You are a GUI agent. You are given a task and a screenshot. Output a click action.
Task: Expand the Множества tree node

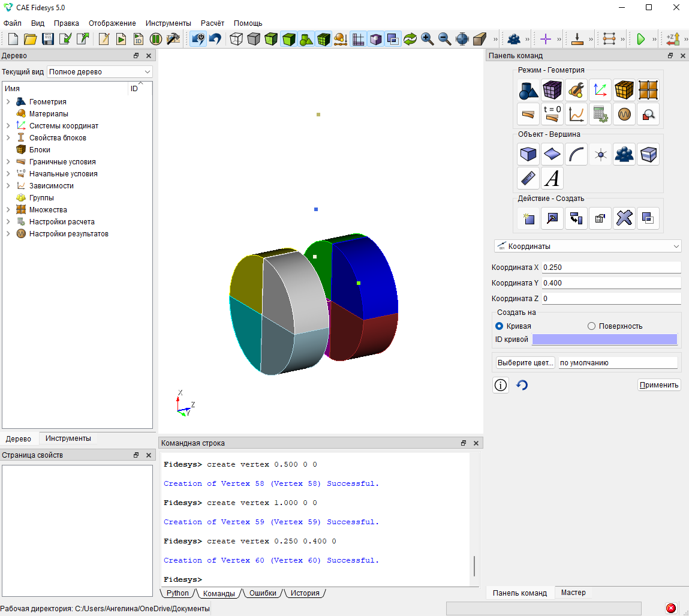click(x=8, y=209)
